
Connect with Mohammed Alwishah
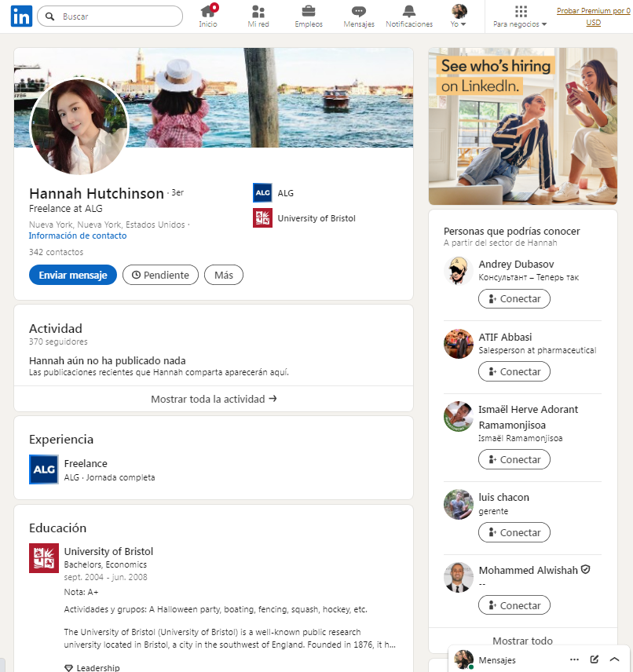tap(514, 605)
